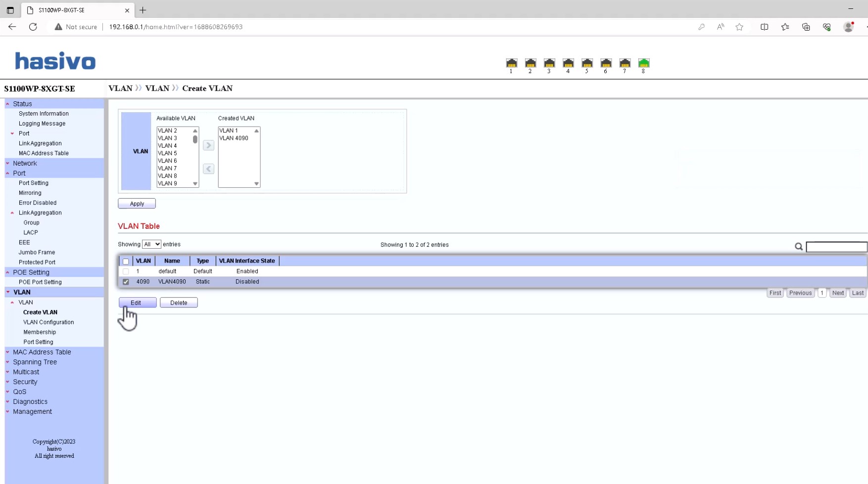The width and height of the screenshot is (868, 484).
Task: Click the port 8 status icon
Action: [x=643, y=63]
